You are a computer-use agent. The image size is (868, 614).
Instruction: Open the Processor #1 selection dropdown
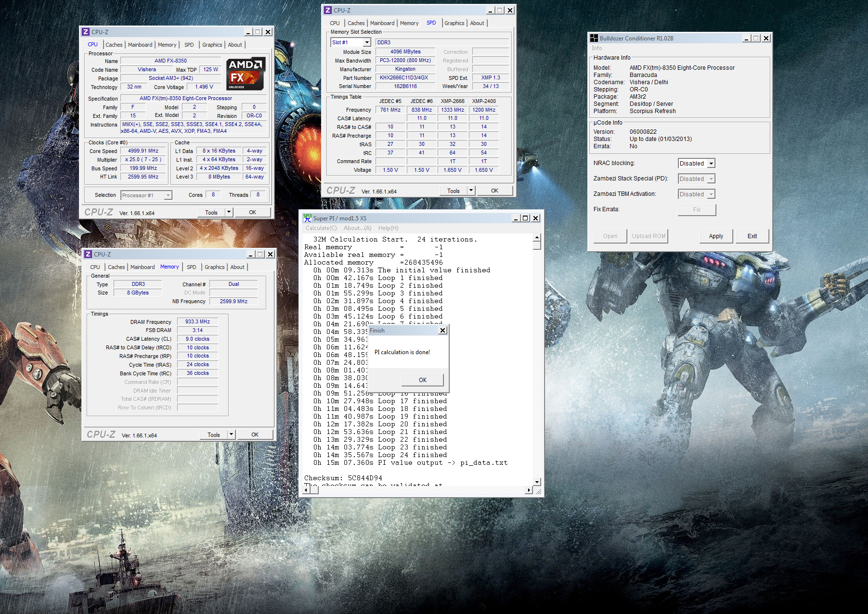pos(168,195)
